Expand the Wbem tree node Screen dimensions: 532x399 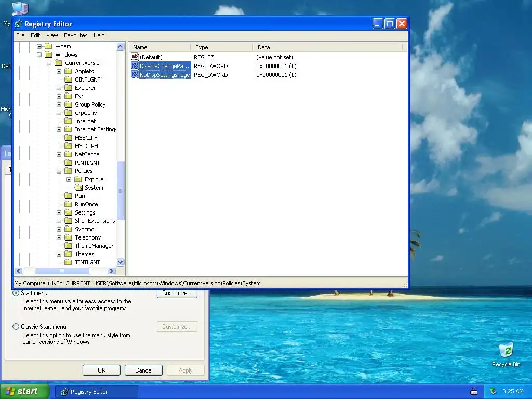(x=39, y=46)
